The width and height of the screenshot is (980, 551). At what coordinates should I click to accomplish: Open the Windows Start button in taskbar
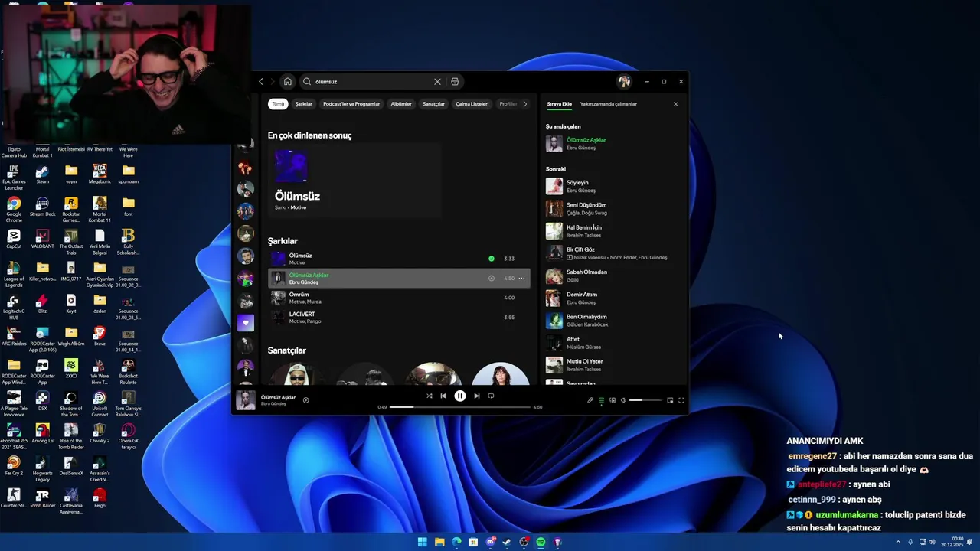(422, 542)
